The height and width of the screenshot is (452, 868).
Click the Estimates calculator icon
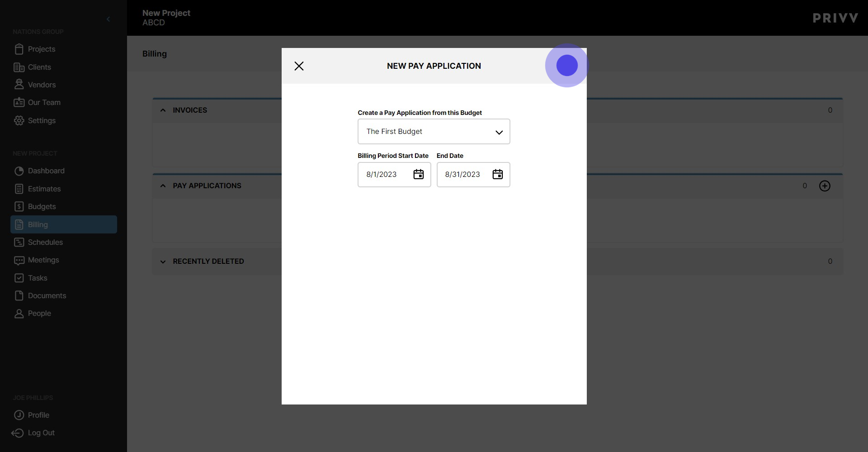click(19, 189)
